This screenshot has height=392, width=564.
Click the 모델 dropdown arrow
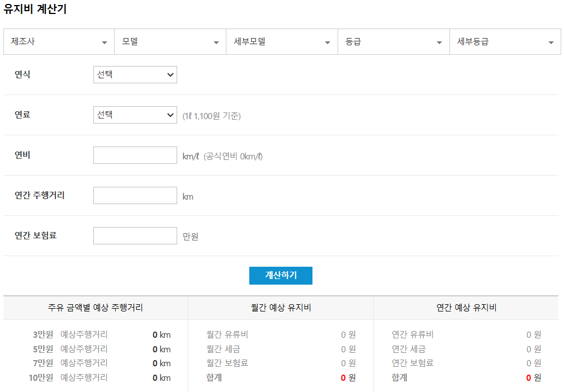pyautogui.click(x=216, y=41)
